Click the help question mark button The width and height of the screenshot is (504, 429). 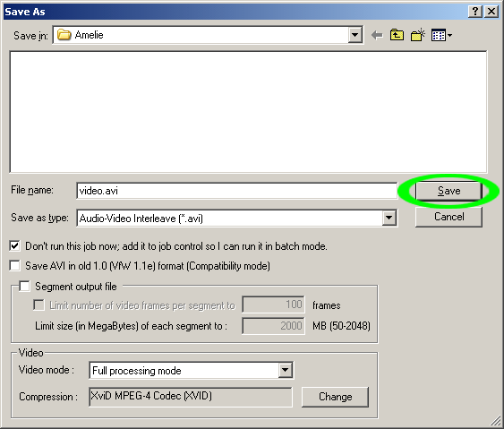coord(475,12)
